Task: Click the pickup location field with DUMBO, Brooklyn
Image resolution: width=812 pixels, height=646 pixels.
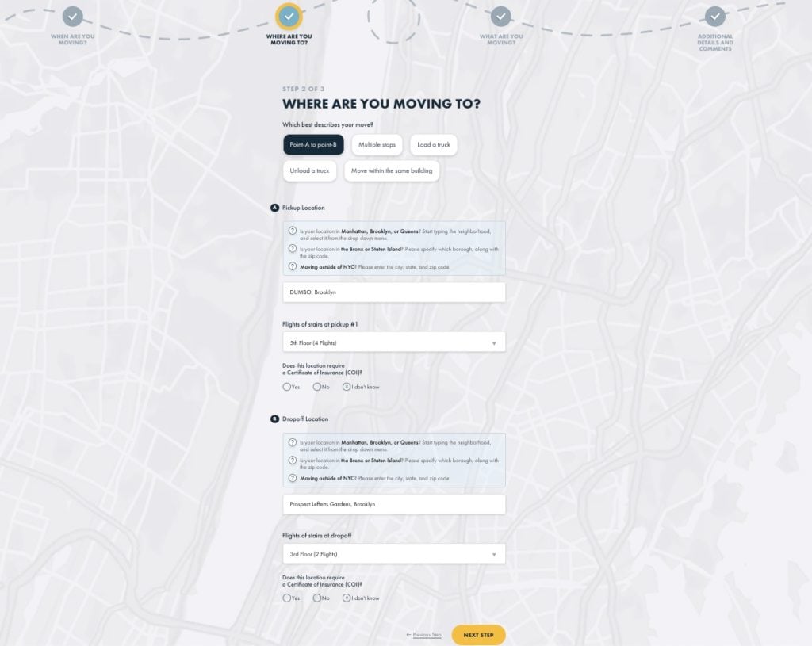Action: [x=393, y=292]
